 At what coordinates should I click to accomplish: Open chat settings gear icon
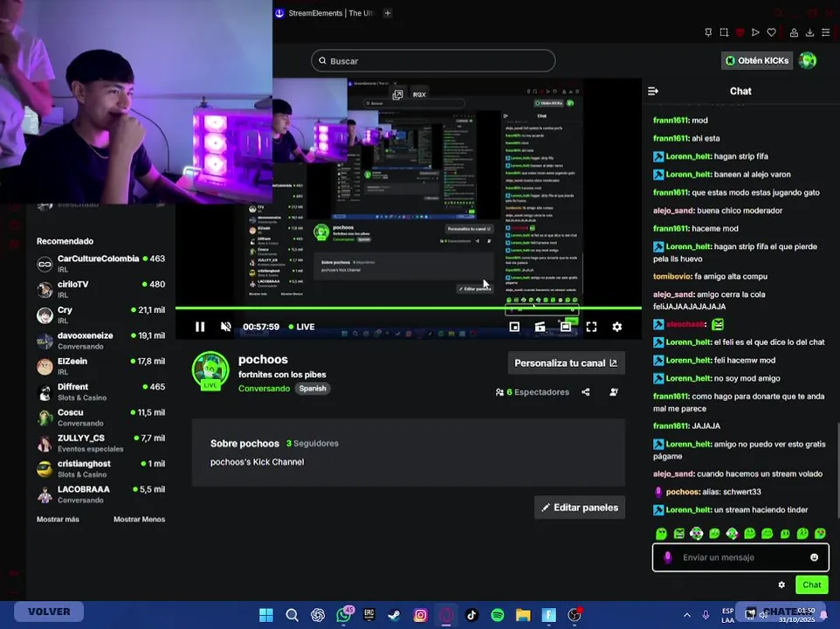tap(781, 585)
